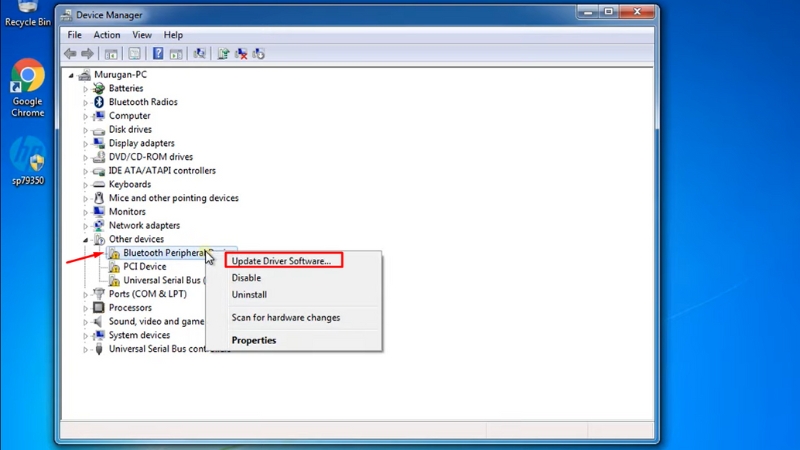Click Update Driver Software toolbar icon
The height and width of the screenshot is (450, 800).
coord(223,54)
